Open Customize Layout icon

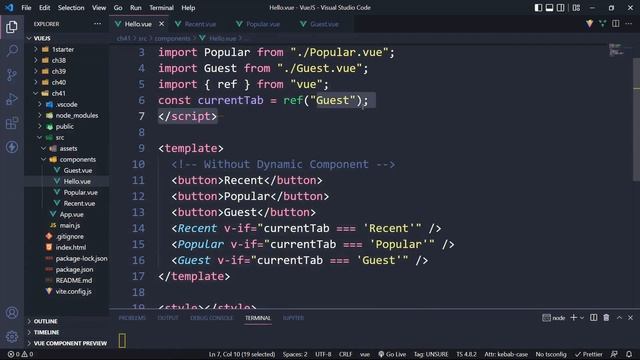tap(576, 7)
